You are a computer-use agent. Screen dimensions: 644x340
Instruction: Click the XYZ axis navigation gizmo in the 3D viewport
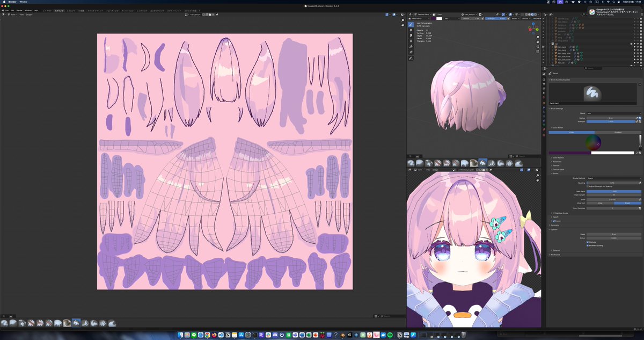[533, 28]
